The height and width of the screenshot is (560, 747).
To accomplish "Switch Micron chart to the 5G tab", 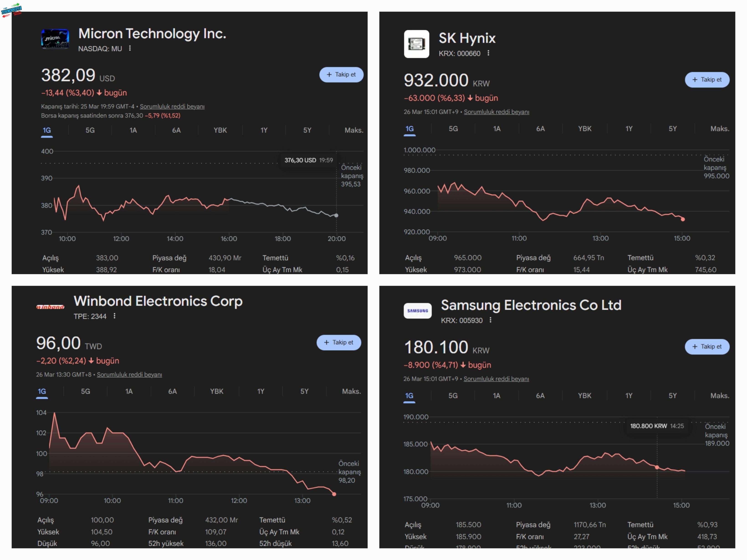I will click(90, 130).
